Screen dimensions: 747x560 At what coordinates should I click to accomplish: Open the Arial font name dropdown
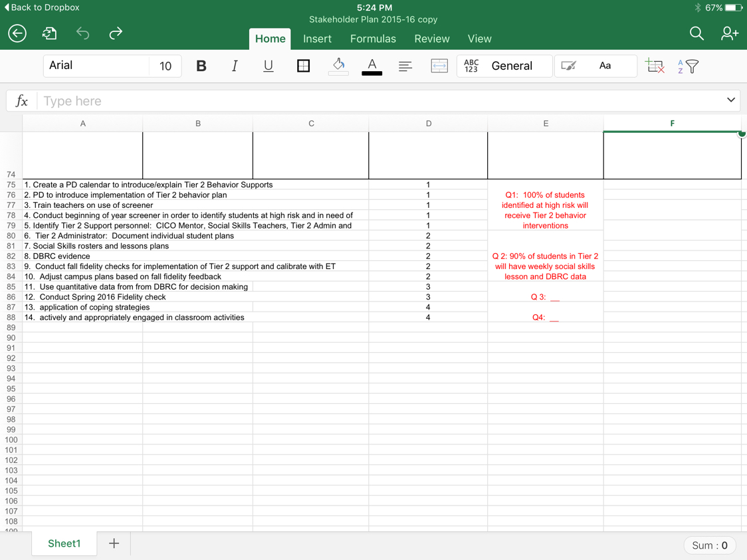pos(96,66)
